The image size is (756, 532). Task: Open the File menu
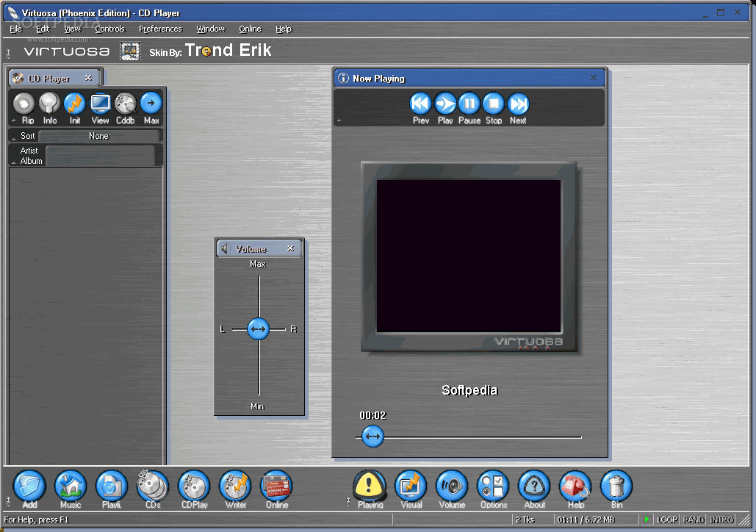[16, 29]
